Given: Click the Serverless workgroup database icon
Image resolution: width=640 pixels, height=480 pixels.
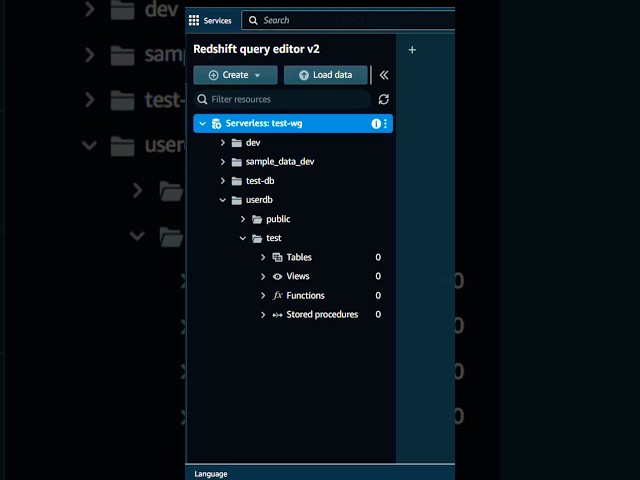Looking at the screenshot, I should point(216,124).
